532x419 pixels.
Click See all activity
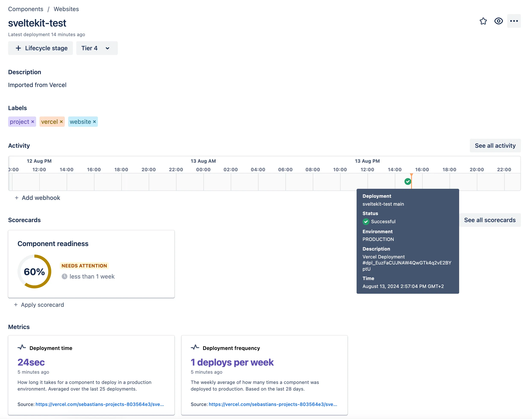point(495,145)
